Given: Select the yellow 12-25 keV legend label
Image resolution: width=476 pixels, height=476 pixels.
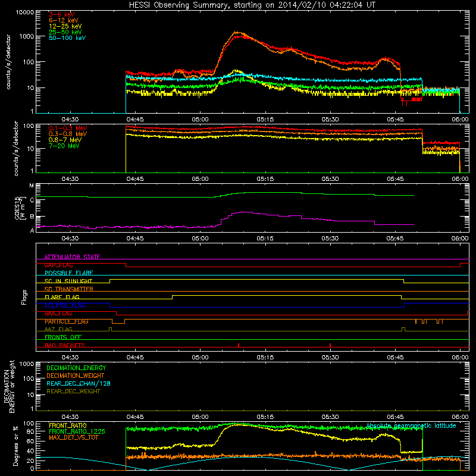Looking at the screenshot, I should tap(65, 26).
